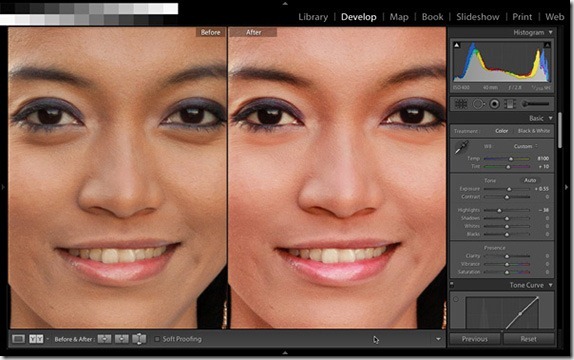Enable the Soft Proofing checkbox

pyautogui.click(x=157, y=339)
